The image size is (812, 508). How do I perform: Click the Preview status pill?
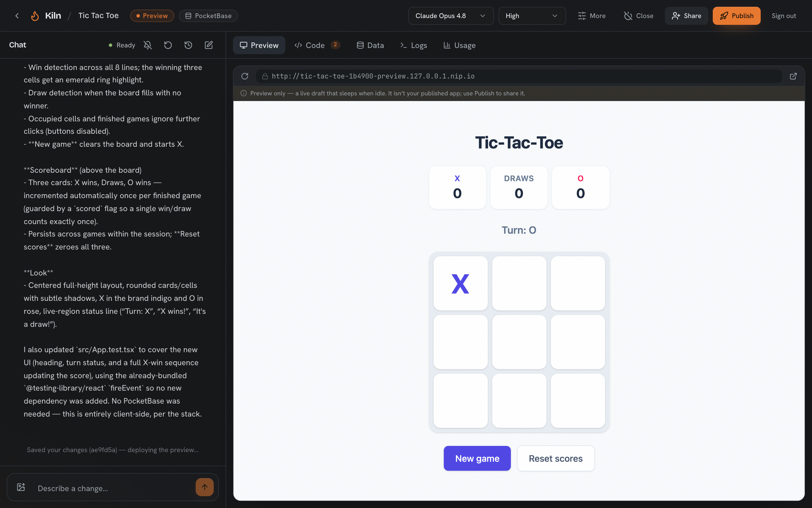(152, 16)
